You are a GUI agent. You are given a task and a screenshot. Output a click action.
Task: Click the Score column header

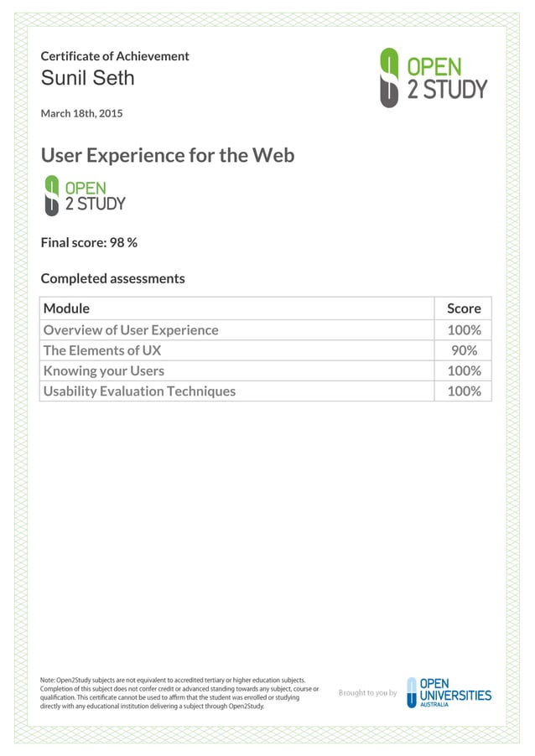click(x=464, y=308)
